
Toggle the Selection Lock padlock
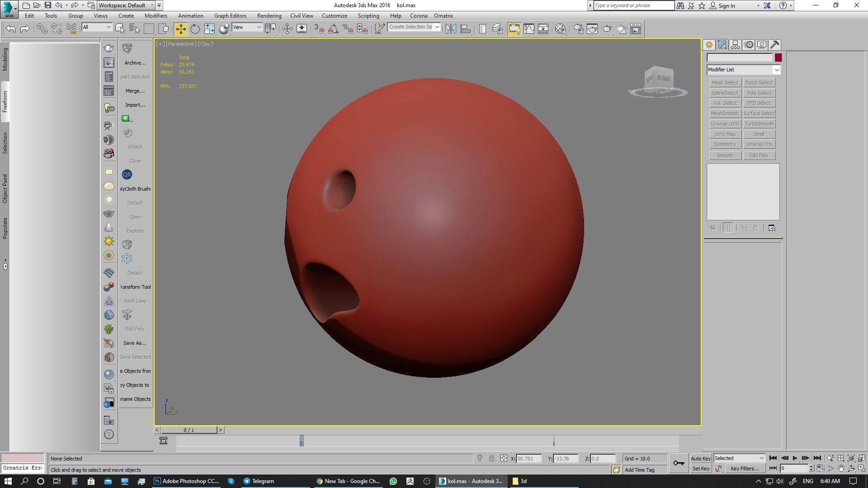(491, 458)
